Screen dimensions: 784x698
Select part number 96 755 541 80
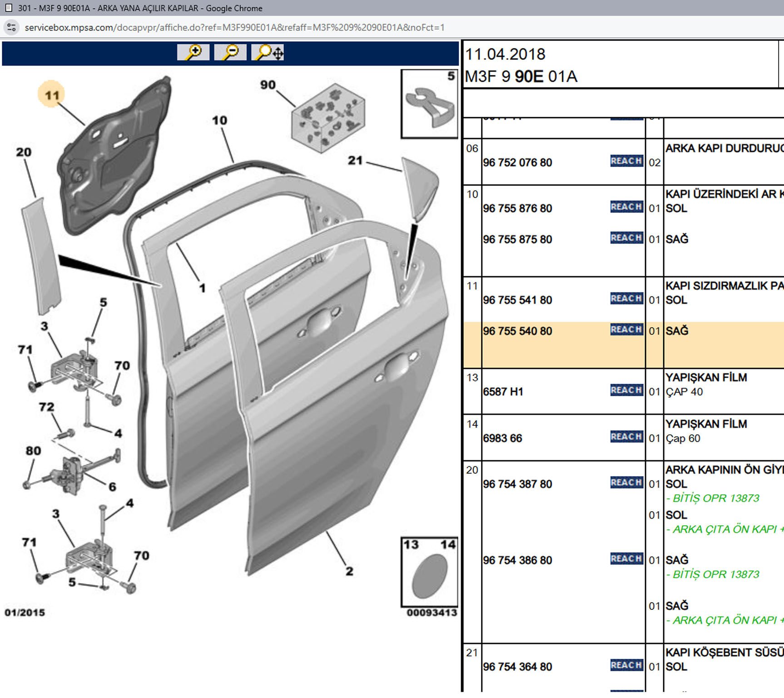[x=517, y=300]
